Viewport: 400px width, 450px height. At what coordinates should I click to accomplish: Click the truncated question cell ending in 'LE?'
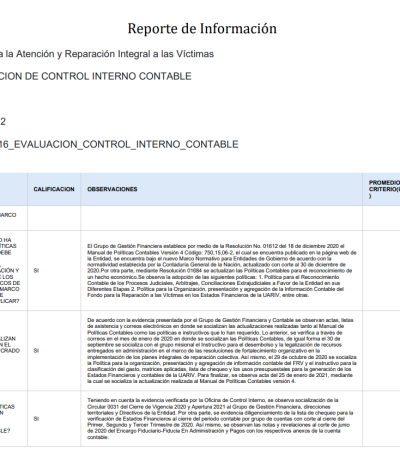click(x=13, y=418)
